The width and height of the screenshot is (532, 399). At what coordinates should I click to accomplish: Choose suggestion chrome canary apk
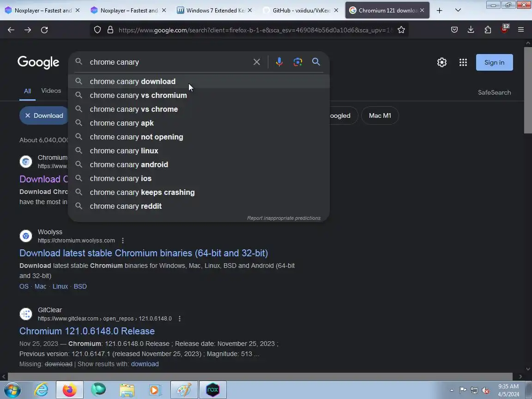(x=199, y=123)
